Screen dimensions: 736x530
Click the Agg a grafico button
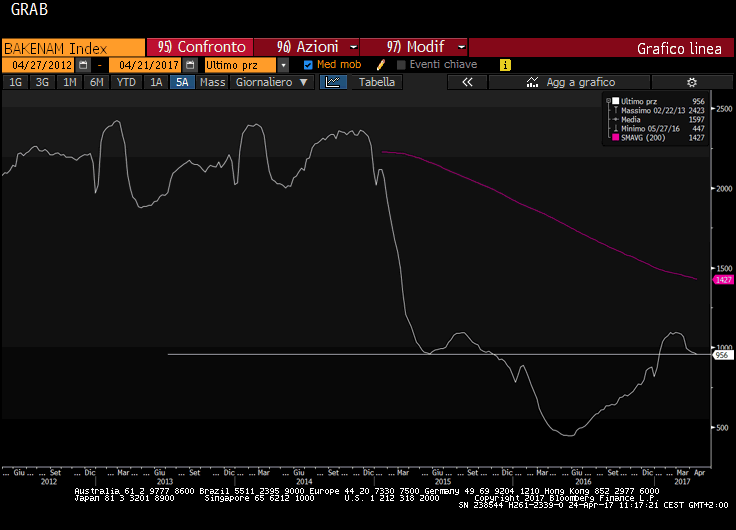(569, 82)
